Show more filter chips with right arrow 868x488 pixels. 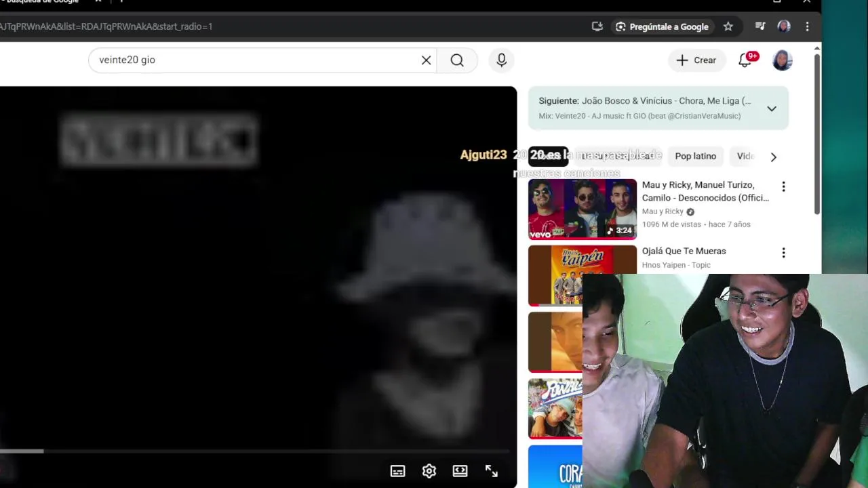[x=773, y=157]
